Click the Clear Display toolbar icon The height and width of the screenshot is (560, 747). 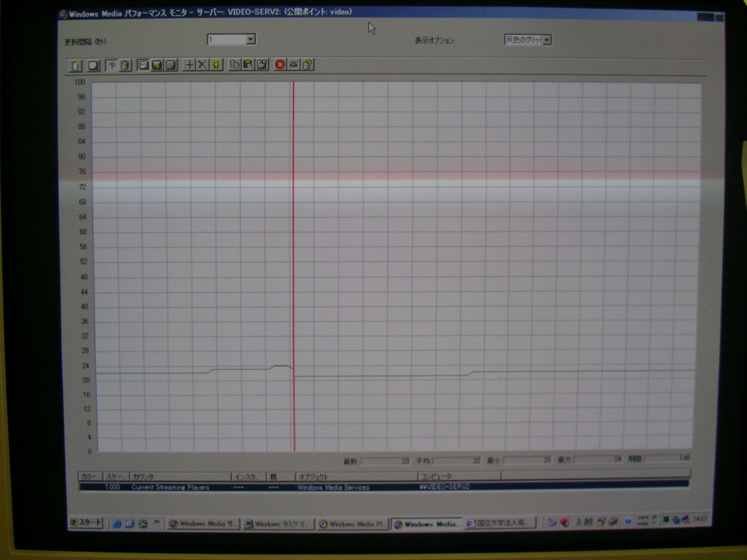click(93, 66)
